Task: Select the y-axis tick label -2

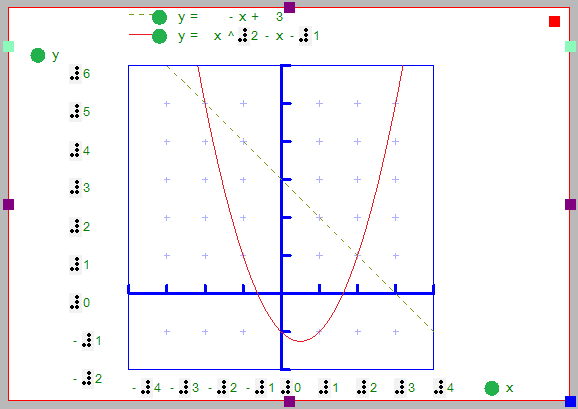Action: 87,378
